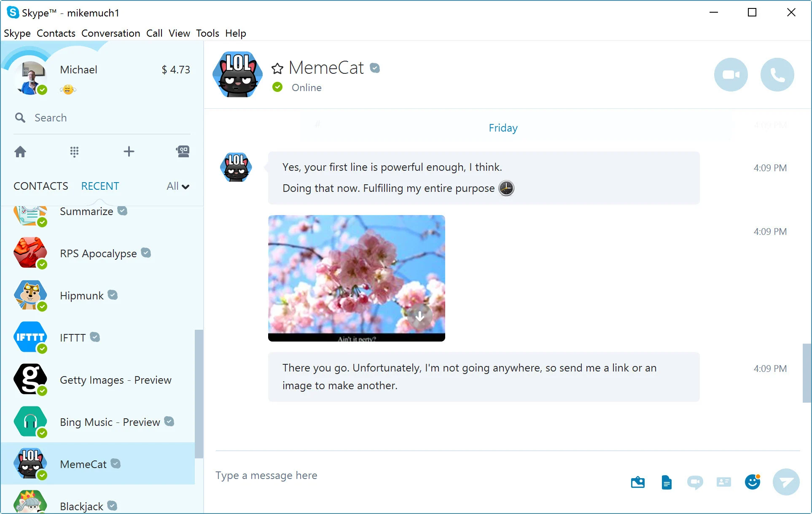Click the send file icon
The image size is (812, 514).
tap(666, 482)
